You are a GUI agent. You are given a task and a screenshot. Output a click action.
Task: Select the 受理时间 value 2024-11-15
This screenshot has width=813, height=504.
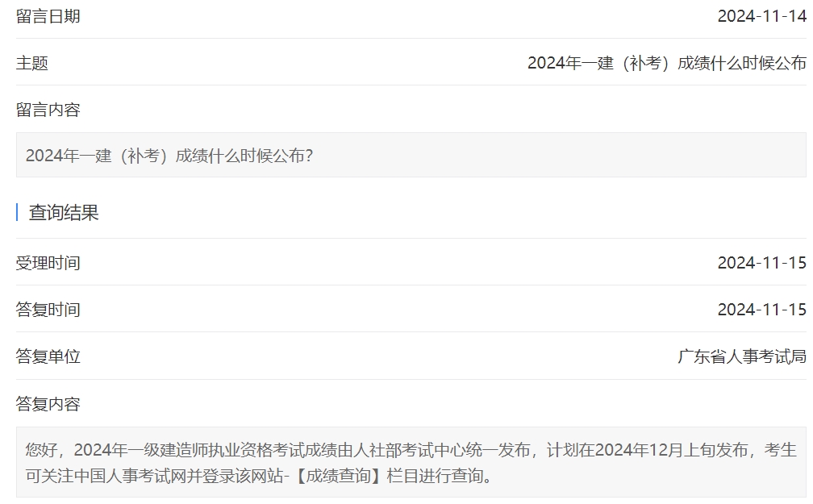click(761, 263)
